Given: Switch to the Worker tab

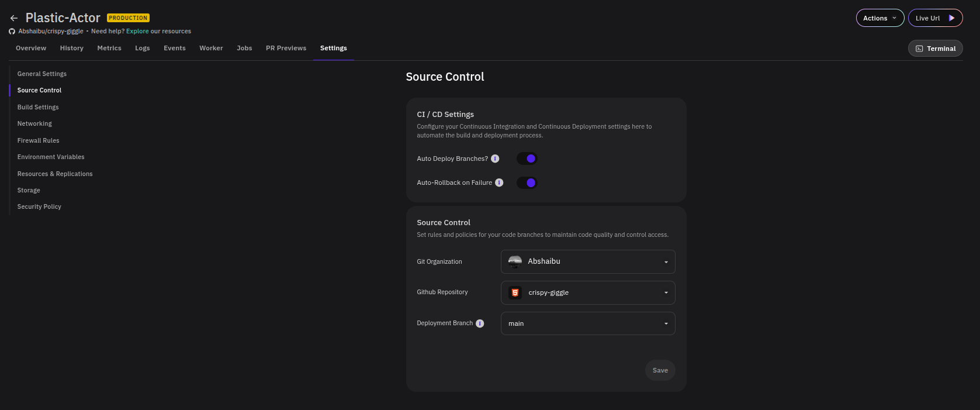Looking at the screenshot, I should coord(211,48).
